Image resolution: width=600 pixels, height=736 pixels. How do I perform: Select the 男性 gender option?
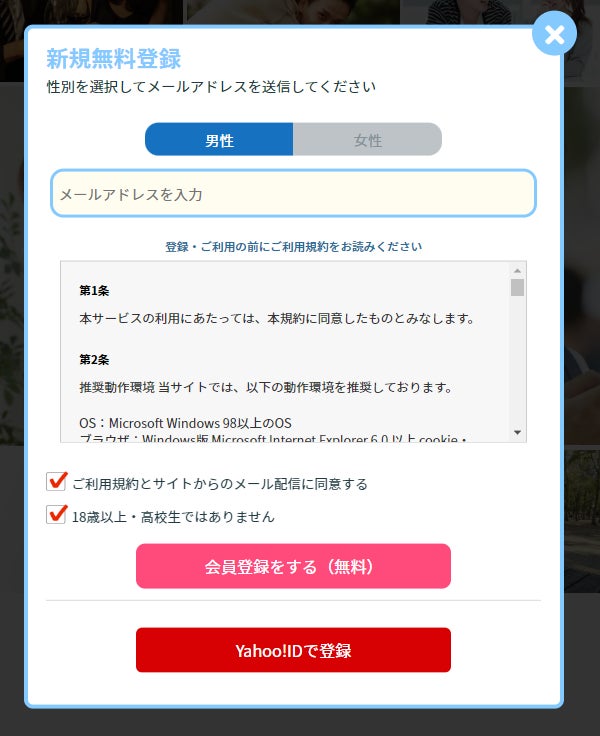pos(219,139)
